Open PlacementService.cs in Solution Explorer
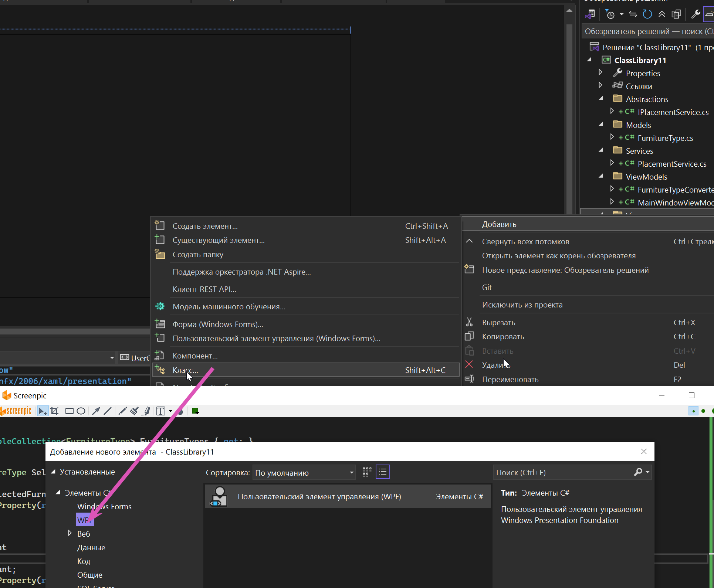This screenshot has width=714, height=588. click(x=671, y=164)
